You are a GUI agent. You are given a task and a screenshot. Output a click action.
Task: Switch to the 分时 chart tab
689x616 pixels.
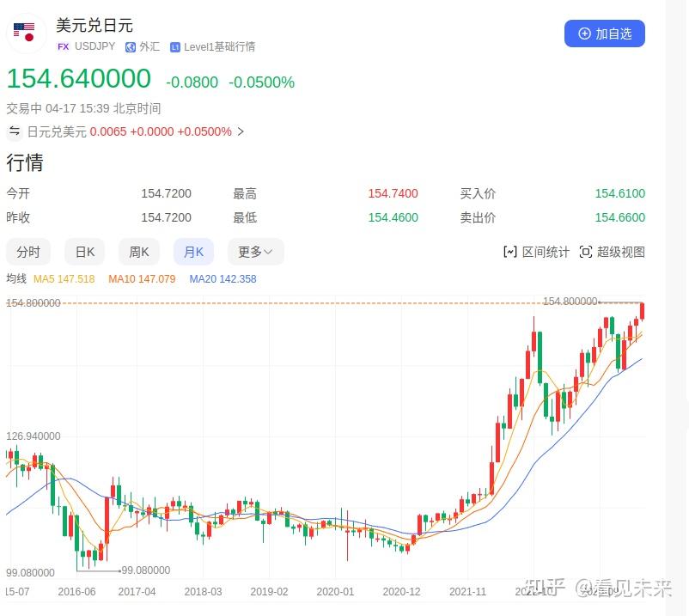coord(28,252)
